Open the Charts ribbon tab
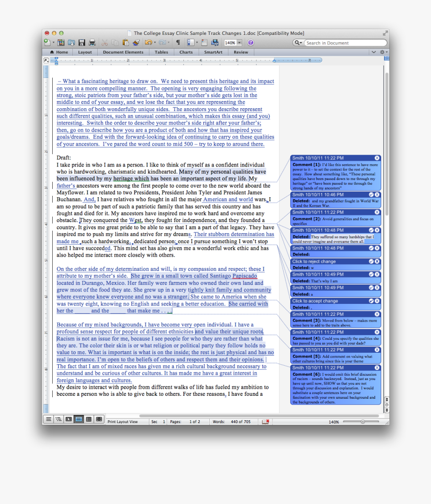 click(186, 52)
